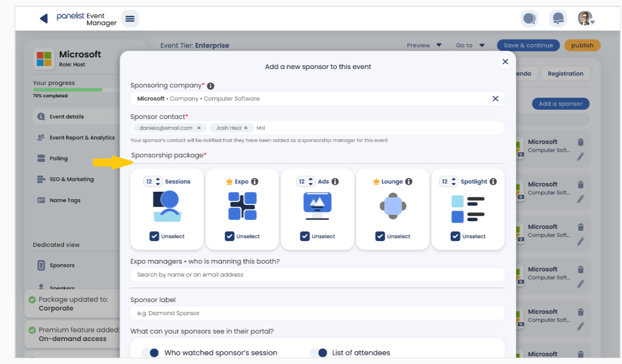The image size is (622, 364).
Task: Click the Your progress bar
Action: pos(76,90)
